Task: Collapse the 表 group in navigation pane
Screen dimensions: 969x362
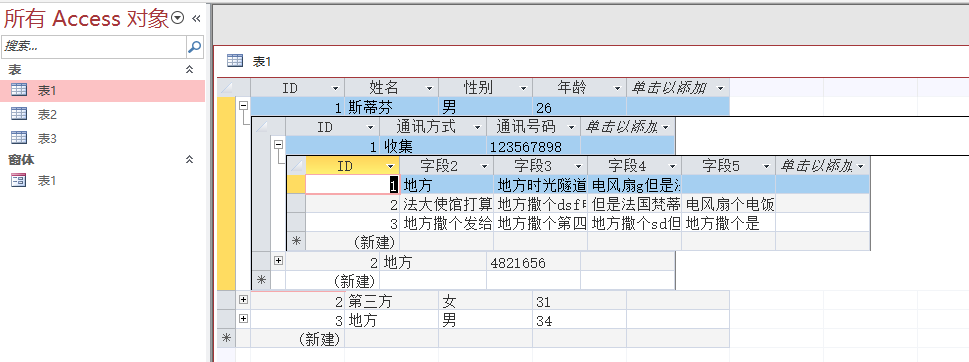Action: click(190, 70)
